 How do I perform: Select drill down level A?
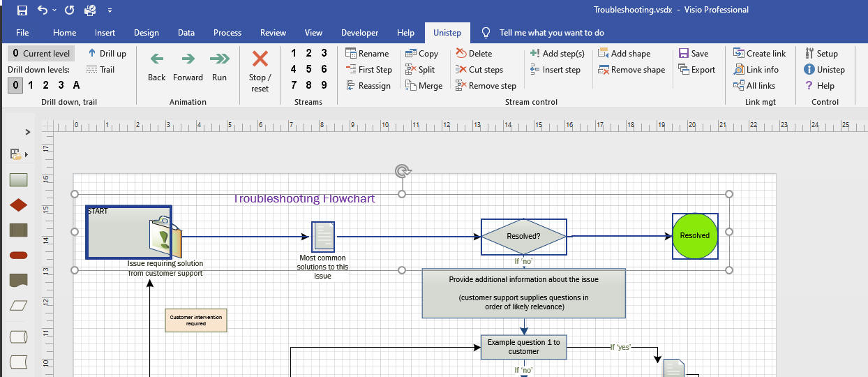click(76, 85)
